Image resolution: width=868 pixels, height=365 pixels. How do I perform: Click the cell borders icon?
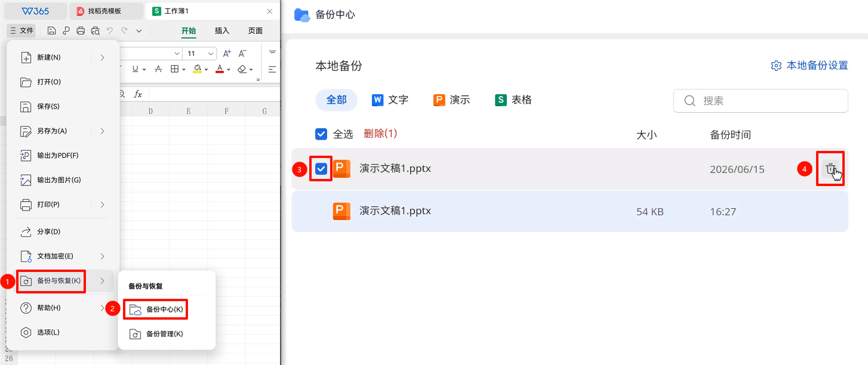(175, 69)
